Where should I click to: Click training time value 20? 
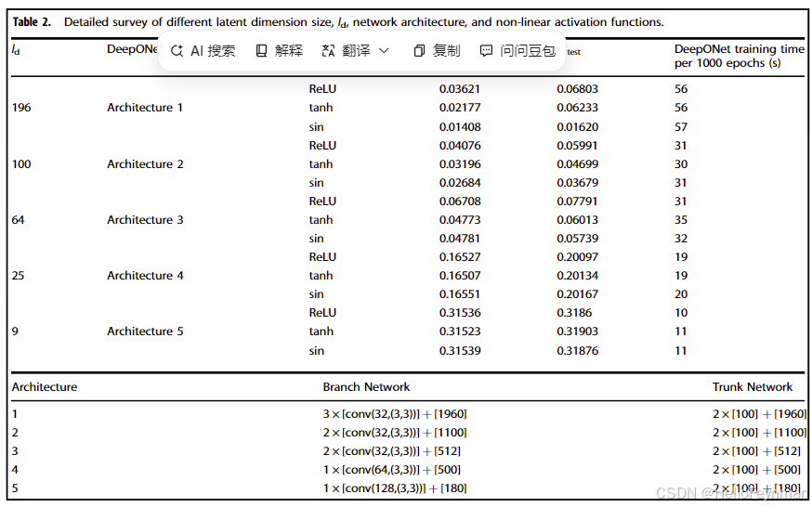[681, 294]
